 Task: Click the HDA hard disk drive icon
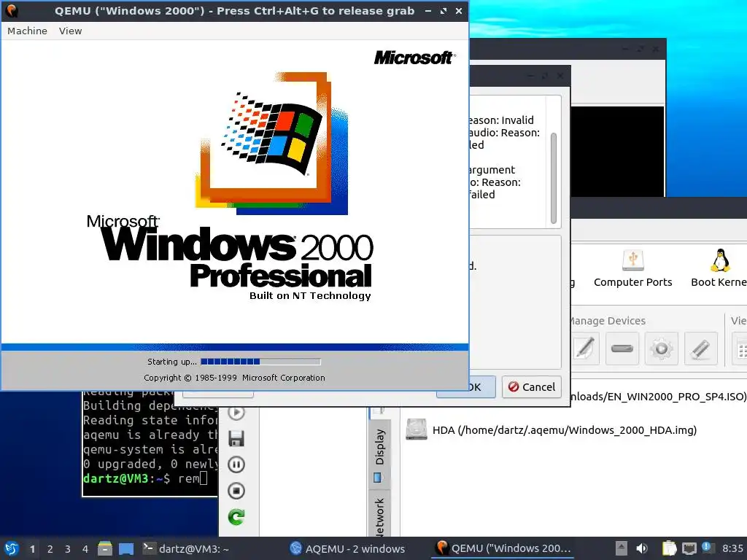click(416, 429)
